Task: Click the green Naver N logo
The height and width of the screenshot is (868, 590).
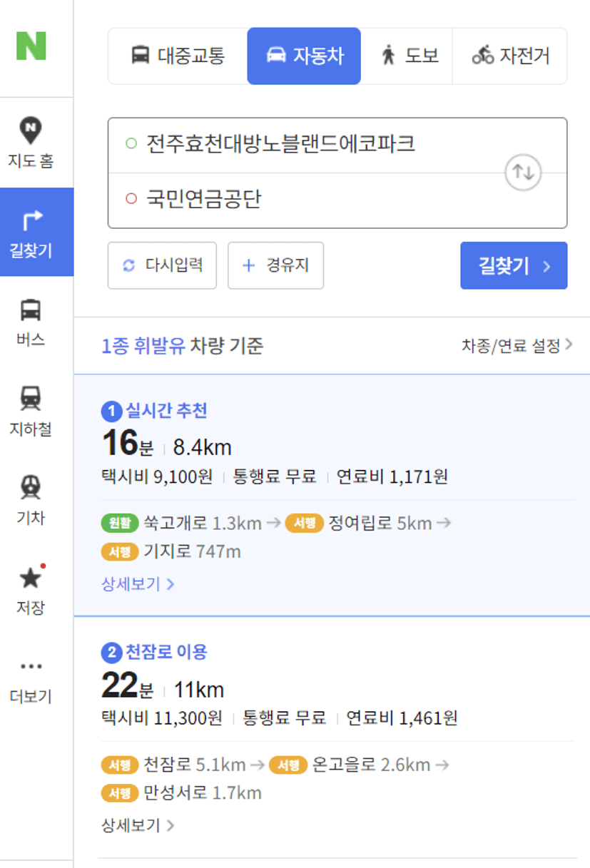Action: [31, 46]
